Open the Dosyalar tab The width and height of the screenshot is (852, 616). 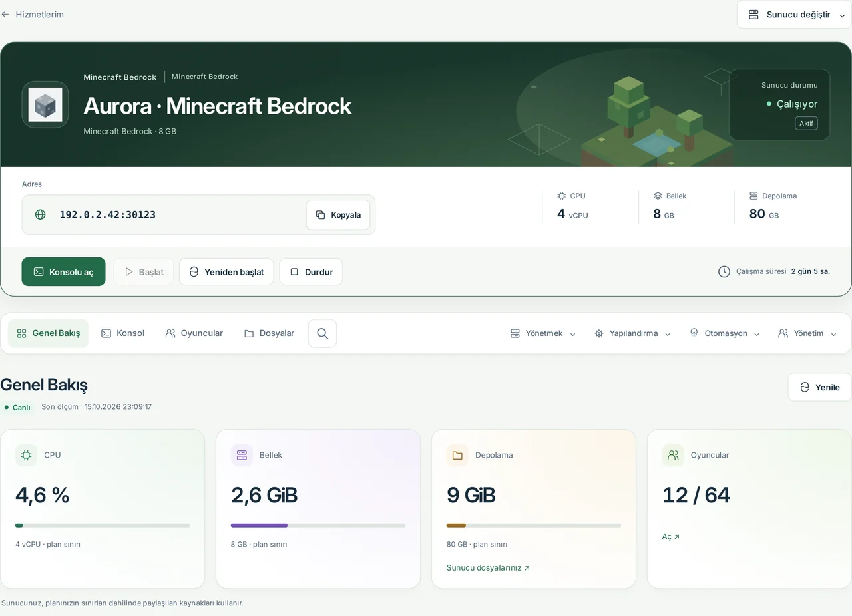pyautogui.click(x=269, y=333)
